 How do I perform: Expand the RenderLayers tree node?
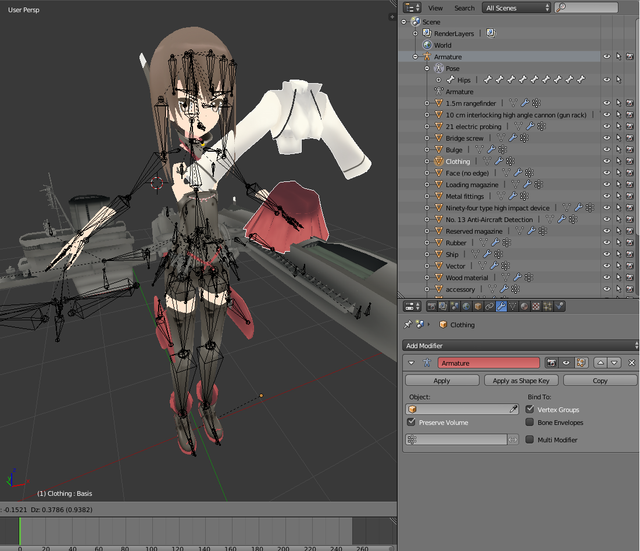[x=416, y=33]
